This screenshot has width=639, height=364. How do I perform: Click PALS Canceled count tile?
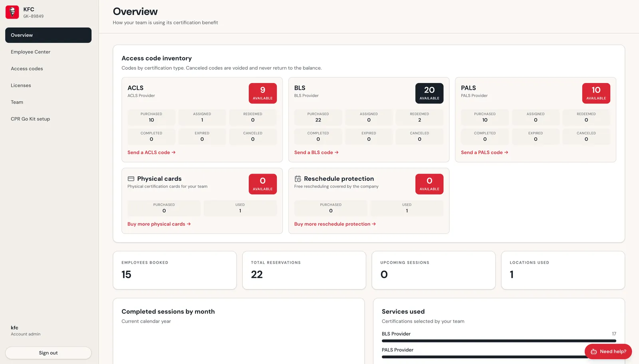(586, 136)
